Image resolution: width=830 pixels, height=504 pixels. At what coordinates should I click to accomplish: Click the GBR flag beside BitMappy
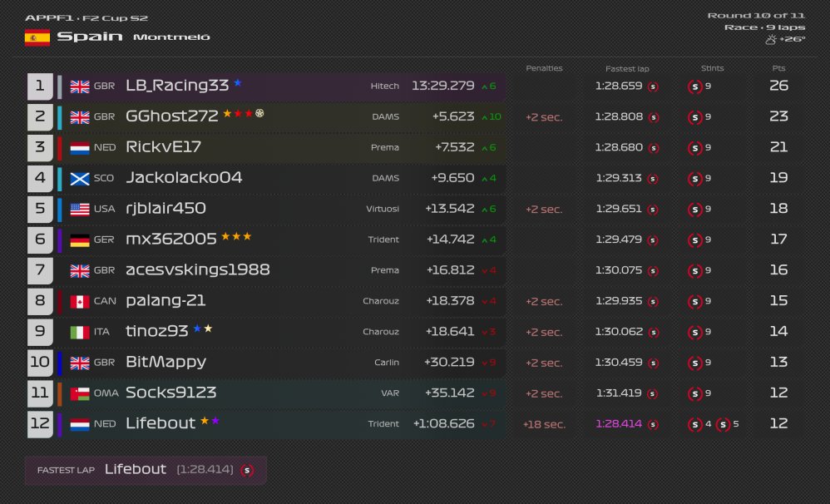point(80,363)
